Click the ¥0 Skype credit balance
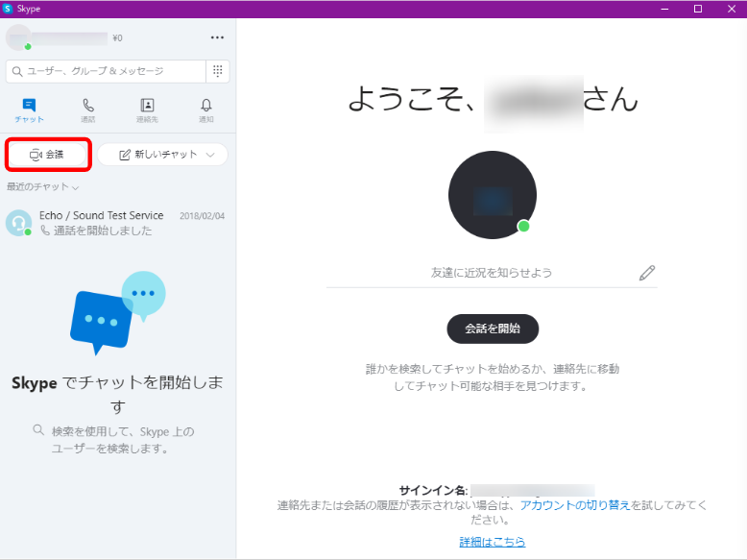 117,38
